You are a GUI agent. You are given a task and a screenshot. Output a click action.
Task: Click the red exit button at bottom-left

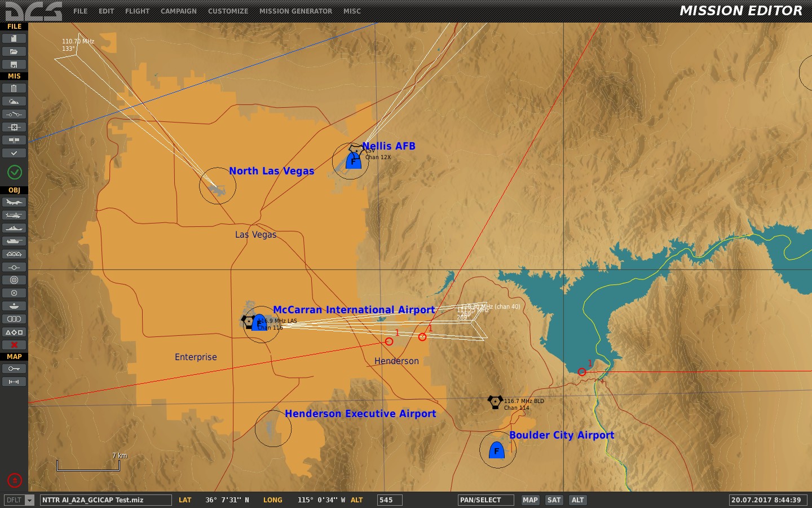(x=15, y=480)
